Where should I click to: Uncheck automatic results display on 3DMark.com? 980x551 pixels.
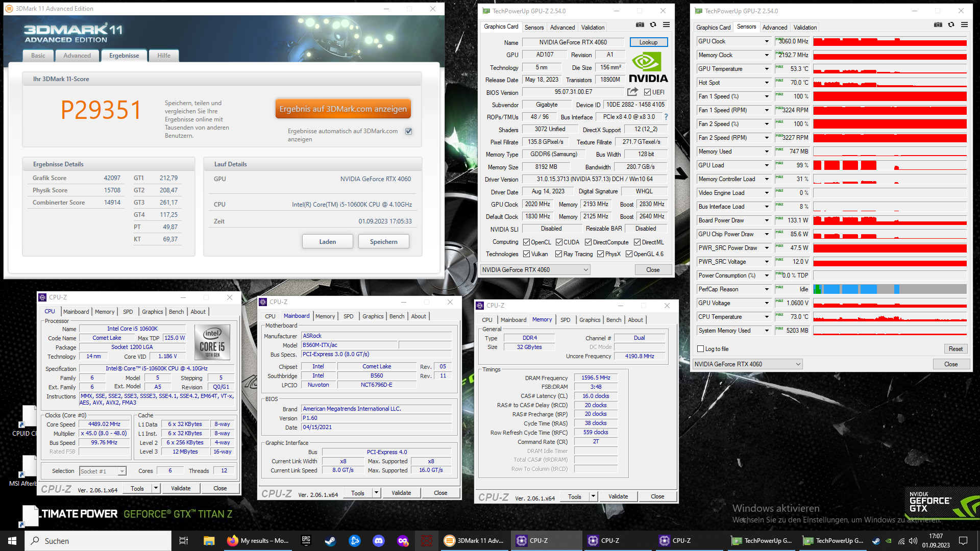coord(409,131)
